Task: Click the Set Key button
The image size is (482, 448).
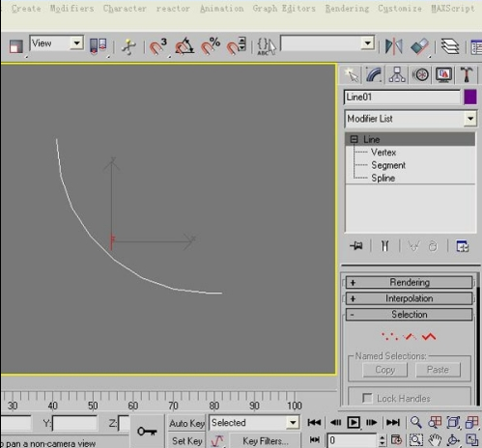Action: [186, 440]
